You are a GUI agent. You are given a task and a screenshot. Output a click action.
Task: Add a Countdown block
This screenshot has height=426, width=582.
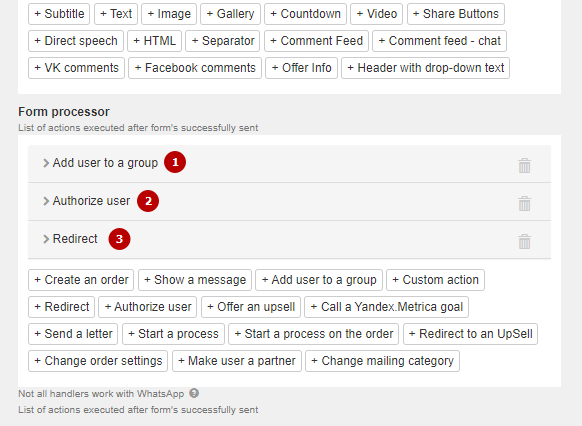point(305,14)
